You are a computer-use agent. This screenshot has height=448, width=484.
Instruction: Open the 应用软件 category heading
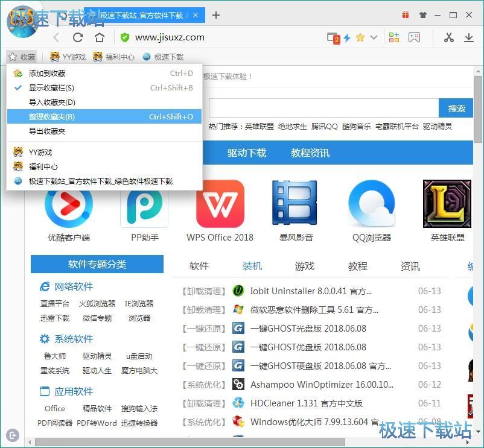tap(74, 391)
